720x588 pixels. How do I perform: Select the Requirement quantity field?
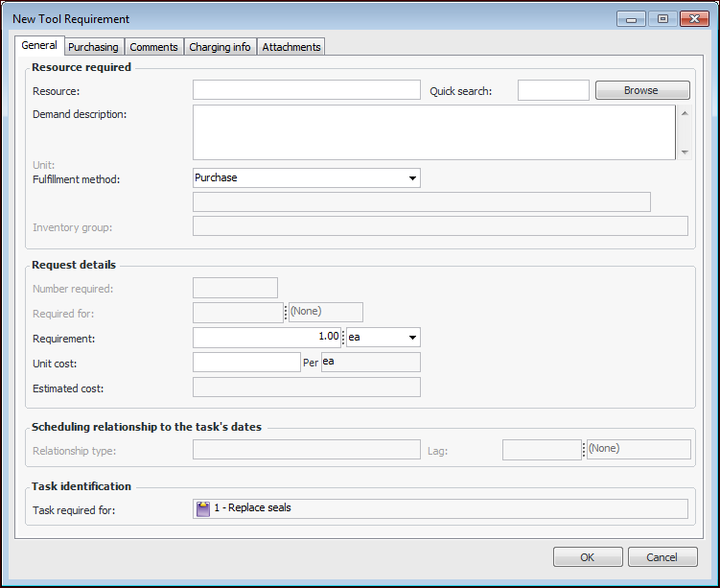click(x=267, y=338)
